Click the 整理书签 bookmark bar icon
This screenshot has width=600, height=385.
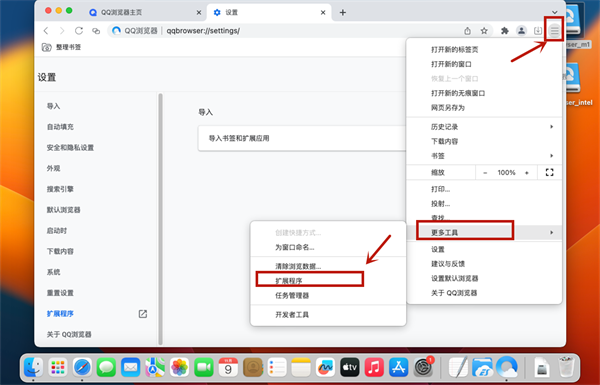point(46,47)
